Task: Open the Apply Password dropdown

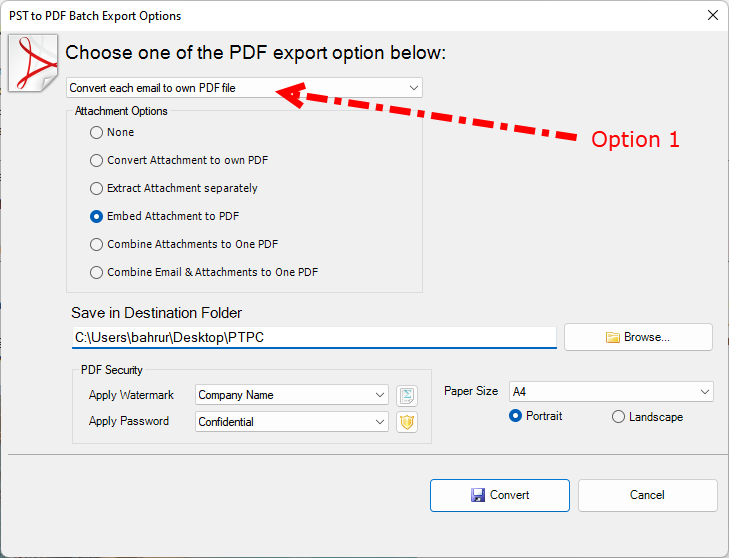Action: [x=291, y=422]
